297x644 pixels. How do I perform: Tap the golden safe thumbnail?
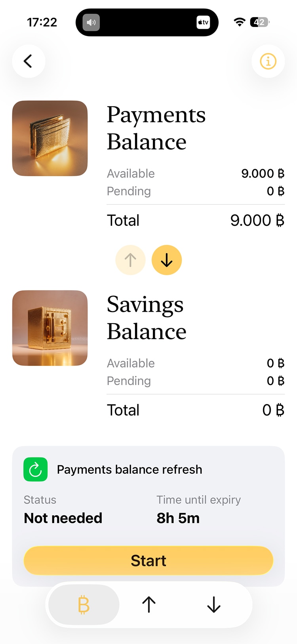(50, 328)
